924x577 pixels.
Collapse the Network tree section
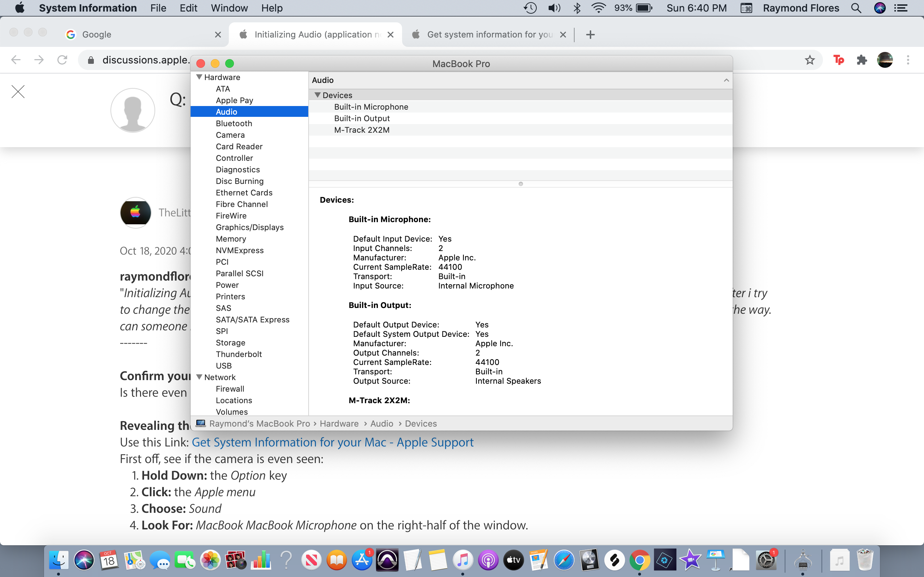tap(199, 377)
